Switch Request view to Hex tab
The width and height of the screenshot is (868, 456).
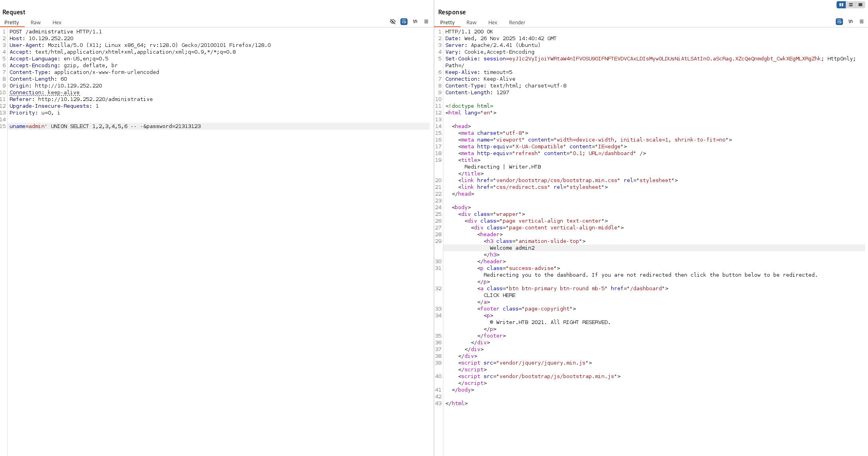pos(57,23)
